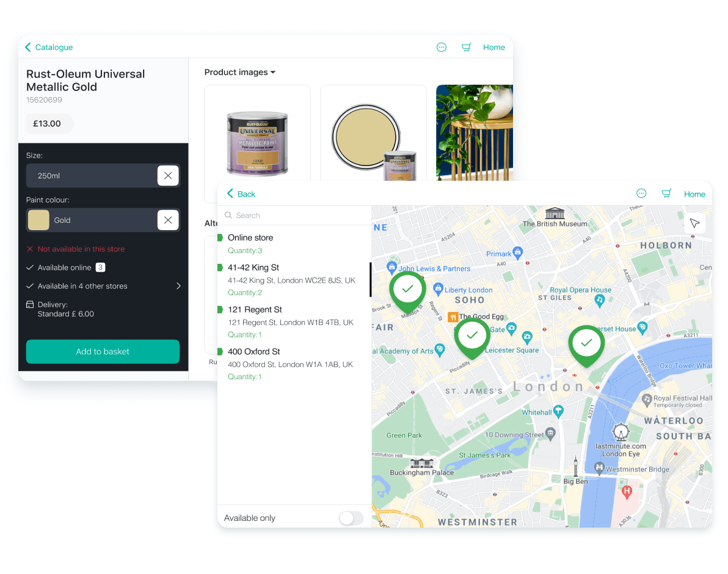Select the Gold colour swatch
This screenshot has height=574, width=728.
coord(38,220)
